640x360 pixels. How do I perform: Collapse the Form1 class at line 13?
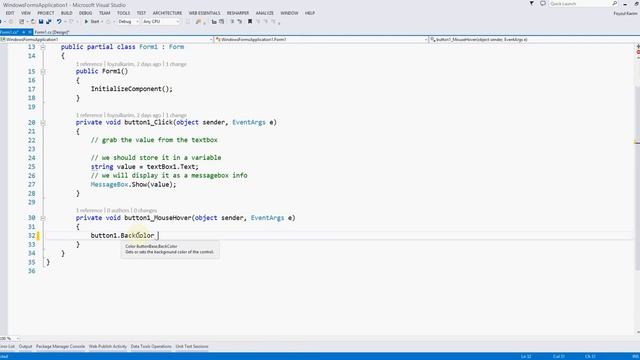point(43,47)
